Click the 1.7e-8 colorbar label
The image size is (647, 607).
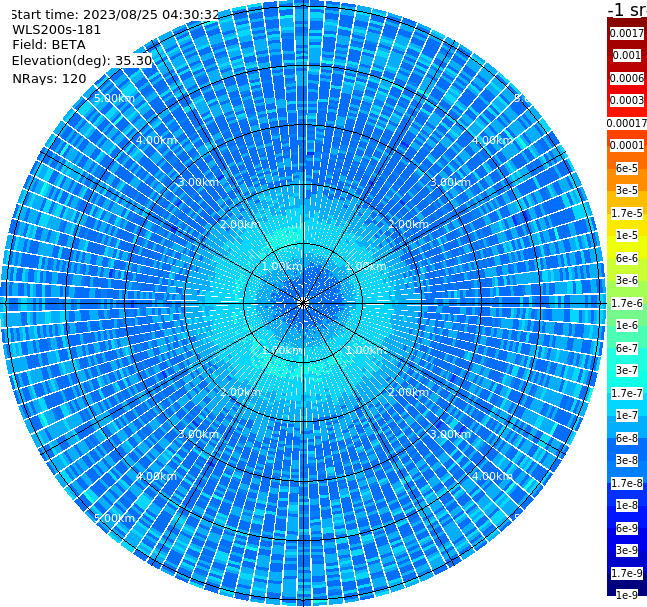[x=627, y=483]
